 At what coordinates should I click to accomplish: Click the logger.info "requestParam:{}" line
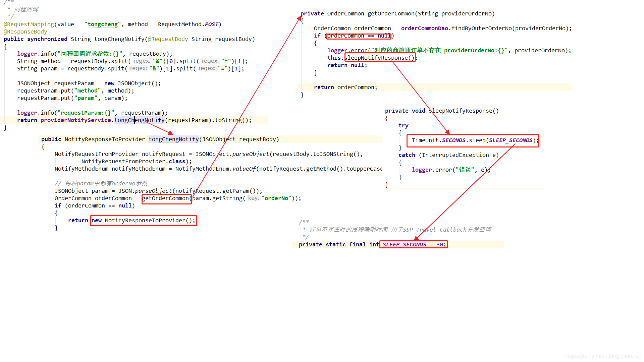click(x=93, y=113)
